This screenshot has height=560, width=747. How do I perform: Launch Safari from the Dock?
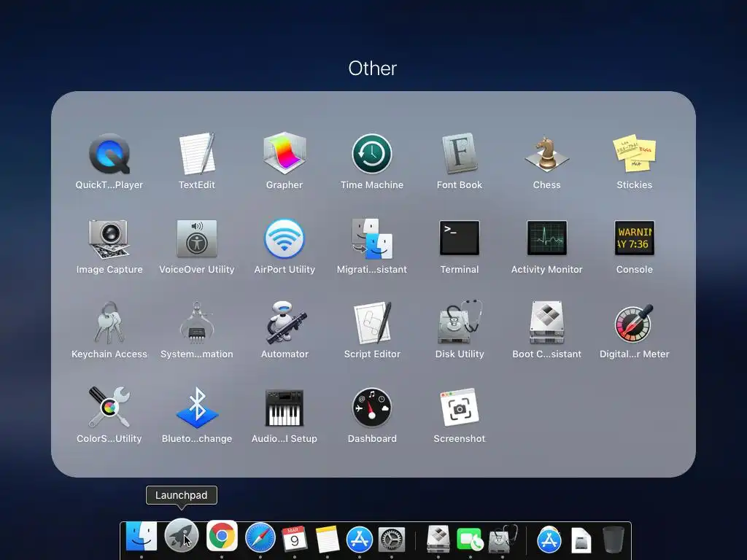260,537
